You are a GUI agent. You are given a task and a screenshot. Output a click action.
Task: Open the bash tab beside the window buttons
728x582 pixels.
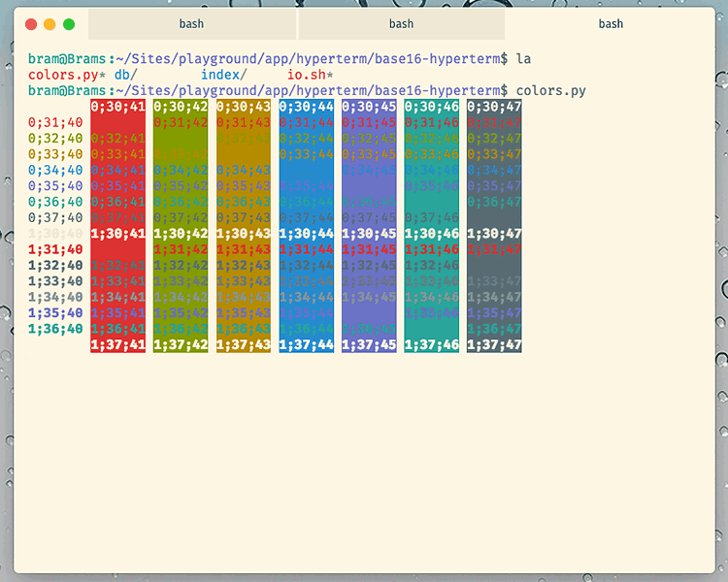192,23
